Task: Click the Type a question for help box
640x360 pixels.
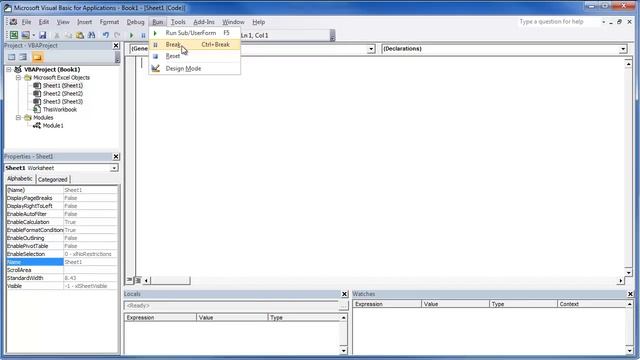Action: point(559,22)
